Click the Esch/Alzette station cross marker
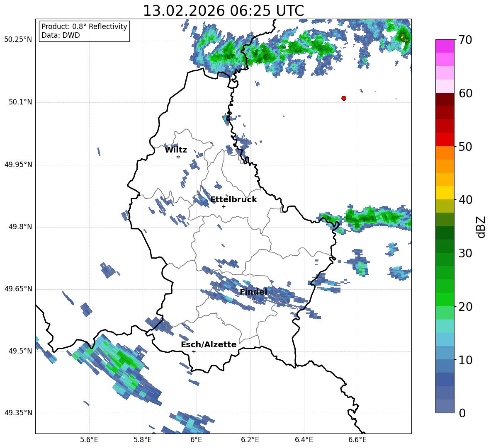The height and width of the screenshot is (448, 491). [194, 351]
